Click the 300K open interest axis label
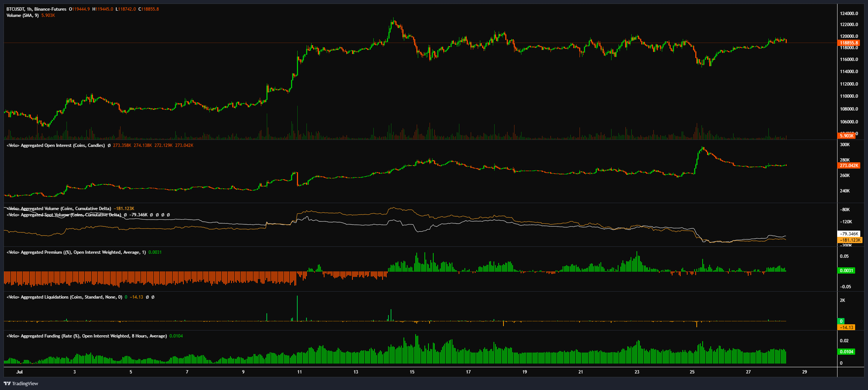This screenshot has height=390, width=868. pos(845,145)
